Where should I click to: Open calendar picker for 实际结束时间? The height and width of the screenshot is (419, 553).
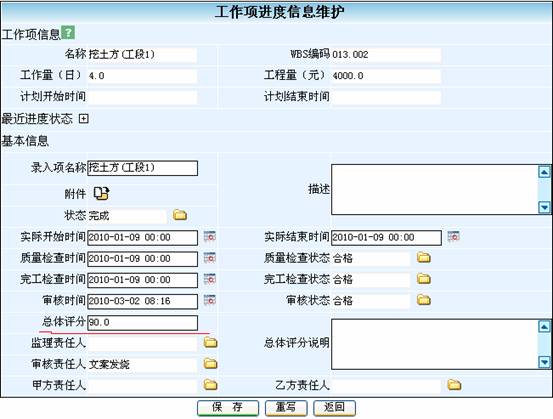(454, 236)
